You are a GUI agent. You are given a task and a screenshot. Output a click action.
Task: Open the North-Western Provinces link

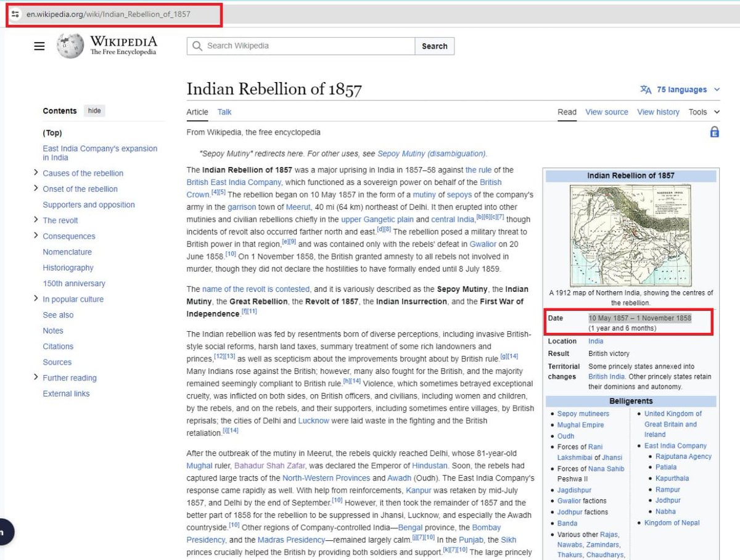pos(326,478)
